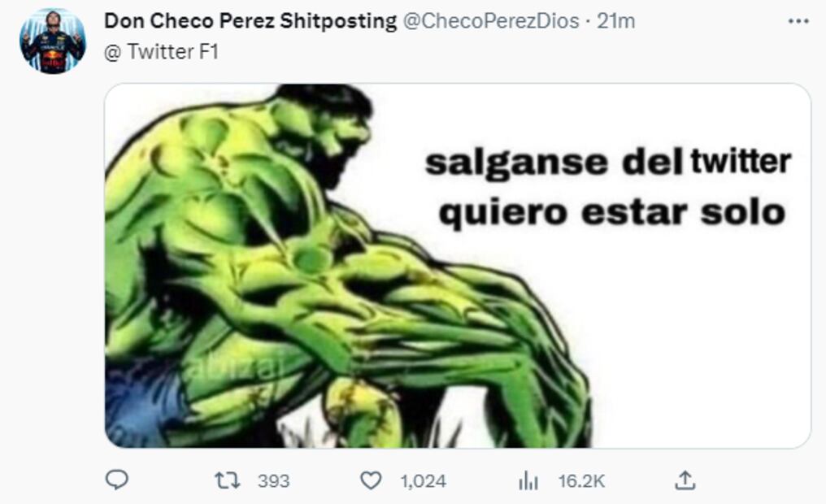Screen dimensions: 826x504
Task: View the 1,024 likes count
Action: [423, 480]
